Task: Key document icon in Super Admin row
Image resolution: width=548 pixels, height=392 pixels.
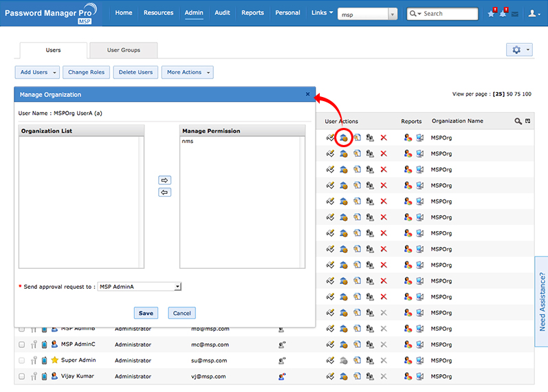Action: [x=357, y=360]
